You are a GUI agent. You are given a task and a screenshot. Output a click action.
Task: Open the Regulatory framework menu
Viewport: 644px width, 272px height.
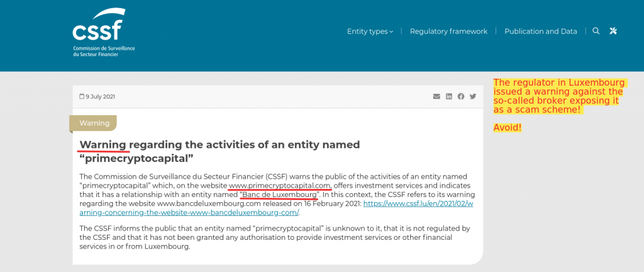click(x=448, y=31)
